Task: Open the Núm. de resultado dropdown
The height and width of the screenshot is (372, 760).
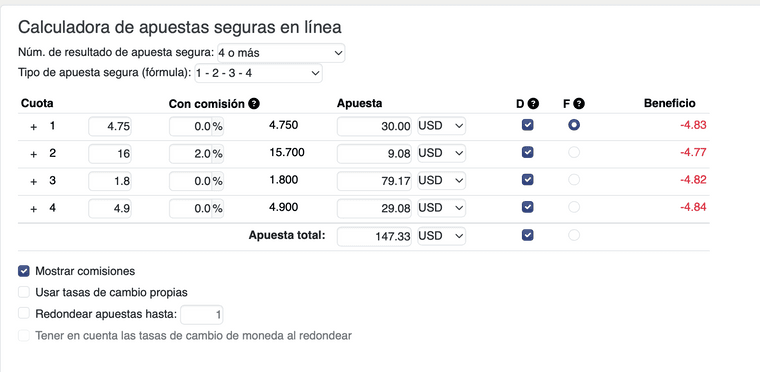Action: (281, 53)
